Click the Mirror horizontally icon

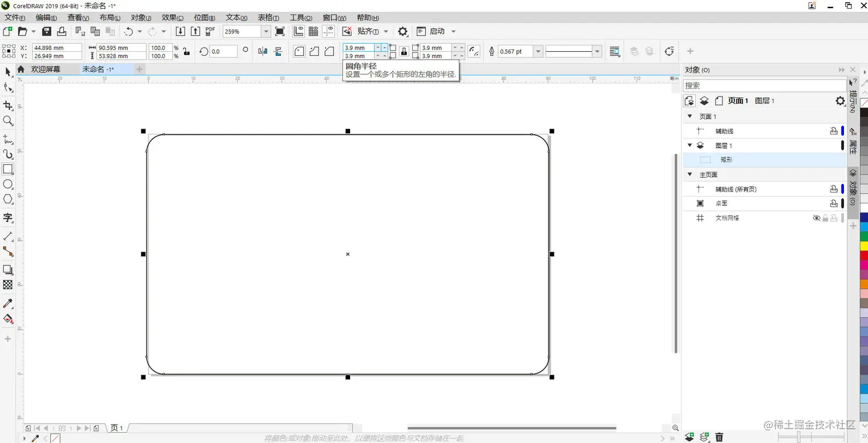pyautogui.click(x=263, y=52)
